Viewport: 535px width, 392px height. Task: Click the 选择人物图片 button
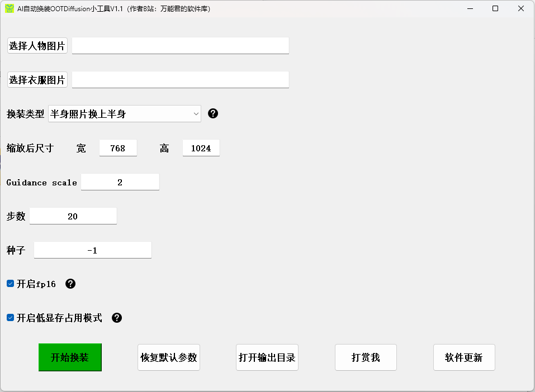click(x=37, y=46)
